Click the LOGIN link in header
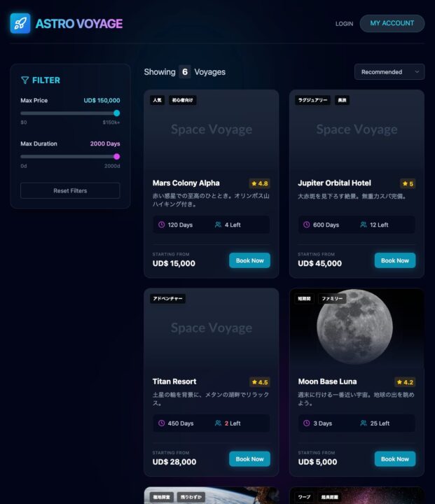Screen dimensions: 435x504 344,24
